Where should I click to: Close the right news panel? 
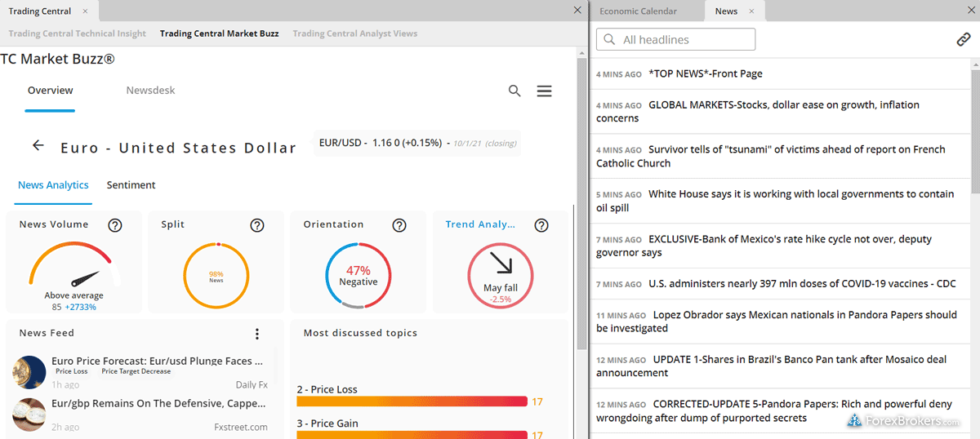pyautogui.click(x=970, y=11)
